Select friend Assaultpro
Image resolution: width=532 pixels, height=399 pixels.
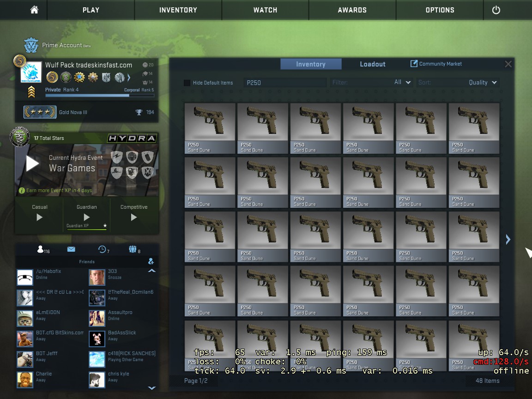pos(122,319)
